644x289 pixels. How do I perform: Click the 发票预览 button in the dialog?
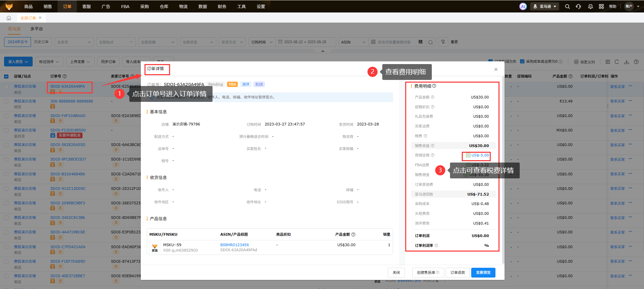[x=483, y=272]
